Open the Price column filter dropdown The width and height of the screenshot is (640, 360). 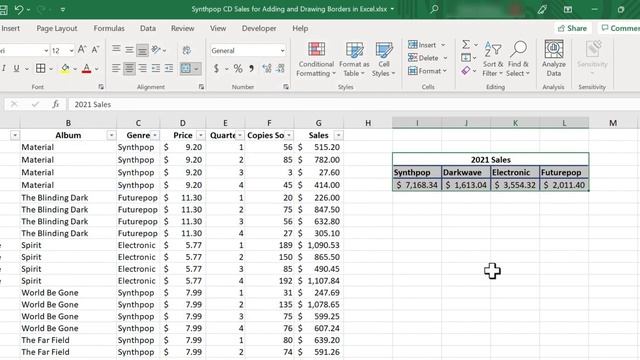[200, 135]
